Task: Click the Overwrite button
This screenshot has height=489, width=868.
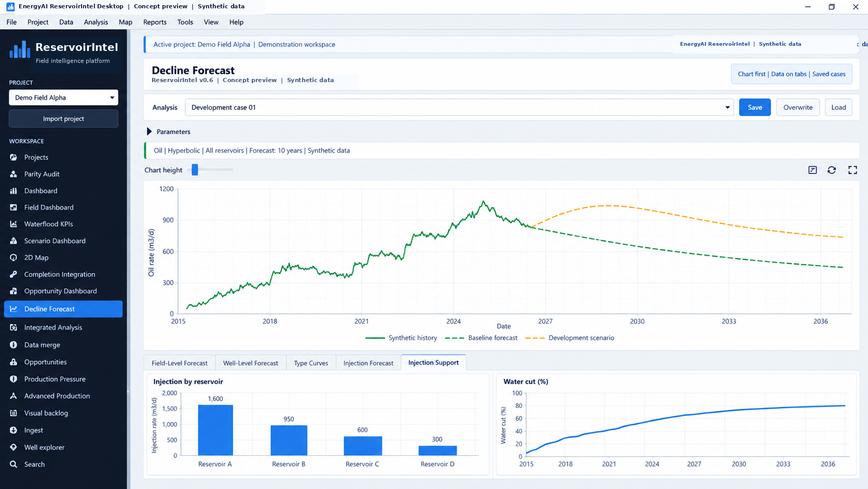Action: point(798,108)
